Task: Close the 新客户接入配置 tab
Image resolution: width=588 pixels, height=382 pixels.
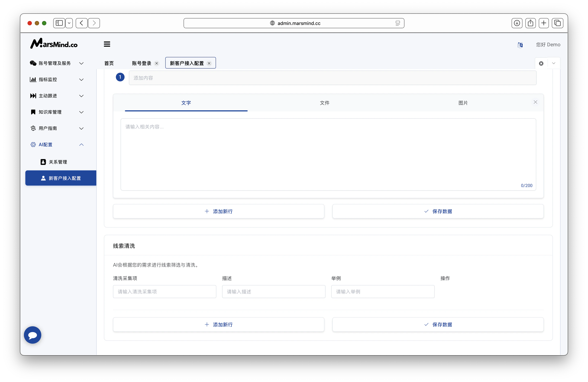Action: click(x=209, y=63)
